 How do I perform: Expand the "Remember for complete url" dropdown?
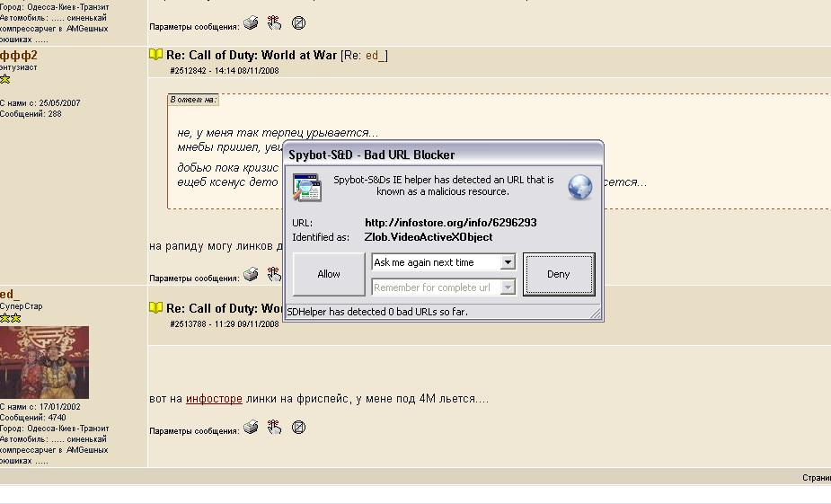pos(508,287)
